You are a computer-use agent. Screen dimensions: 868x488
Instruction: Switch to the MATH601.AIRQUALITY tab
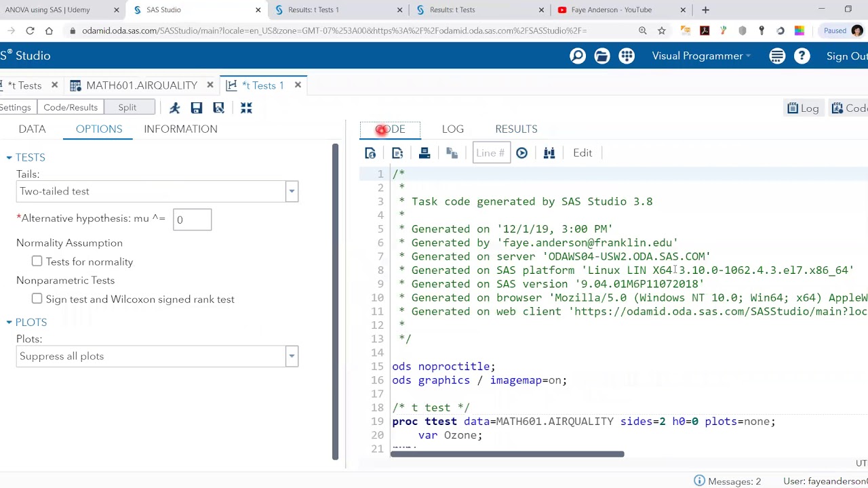[141, 85]
